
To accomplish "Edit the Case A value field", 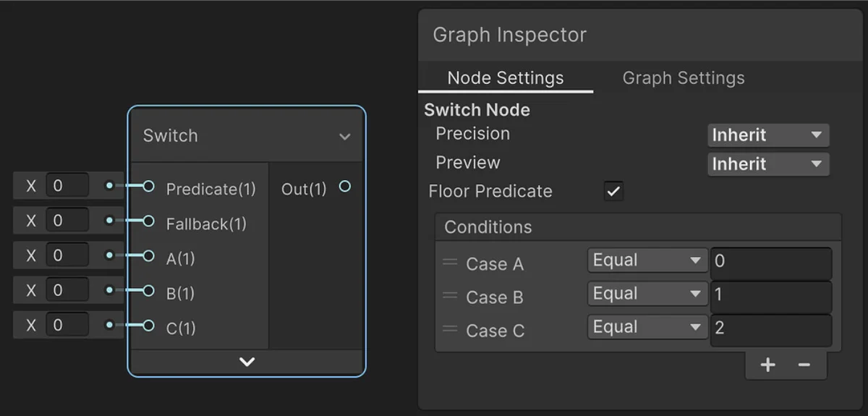I will [771, 263].
